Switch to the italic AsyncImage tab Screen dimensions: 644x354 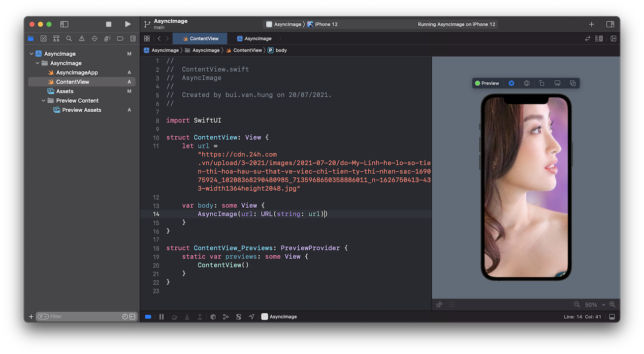pyautogui.click(x=258, y=38)
